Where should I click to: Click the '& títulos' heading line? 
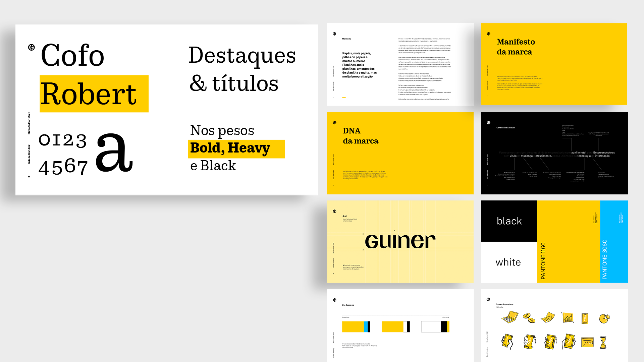coord(234,83)
